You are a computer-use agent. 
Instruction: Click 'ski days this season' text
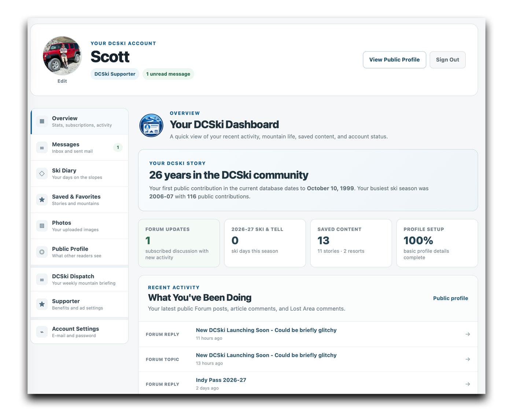point(255,251)
